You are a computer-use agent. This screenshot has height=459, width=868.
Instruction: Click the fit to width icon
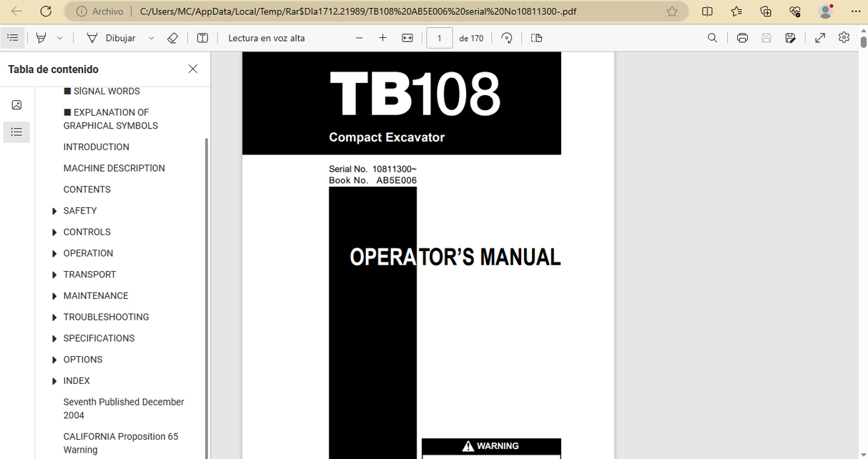tap(408, 38)
